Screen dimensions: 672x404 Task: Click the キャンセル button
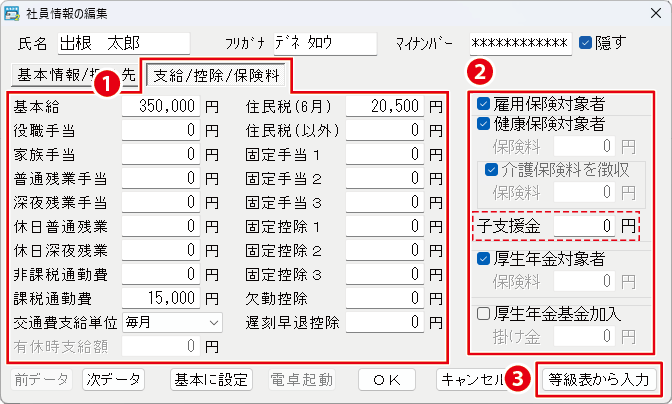pyautogui.click(x=470, y=380)
